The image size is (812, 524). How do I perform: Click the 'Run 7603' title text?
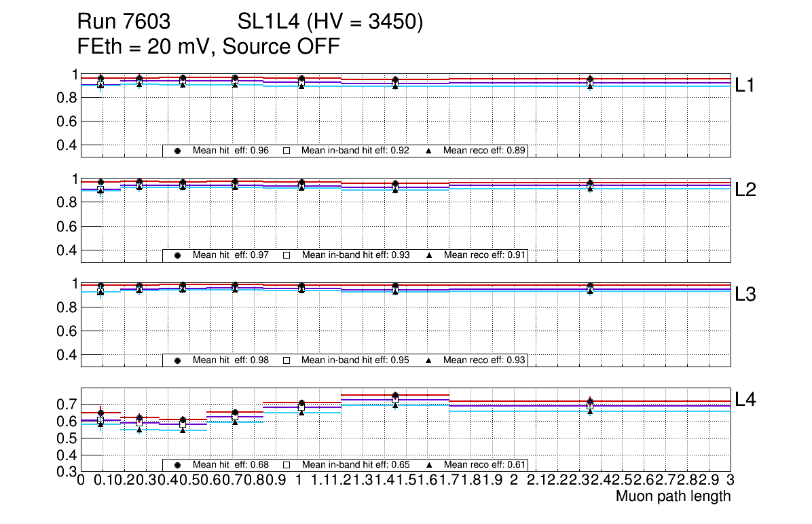pyautogui.click(x=124, y=23)
